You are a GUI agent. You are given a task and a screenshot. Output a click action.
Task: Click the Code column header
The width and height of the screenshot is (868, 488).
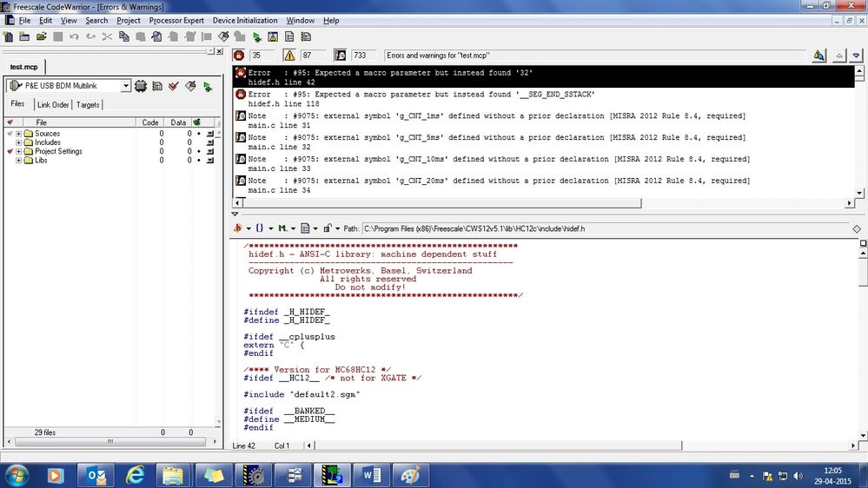(150, 122)
